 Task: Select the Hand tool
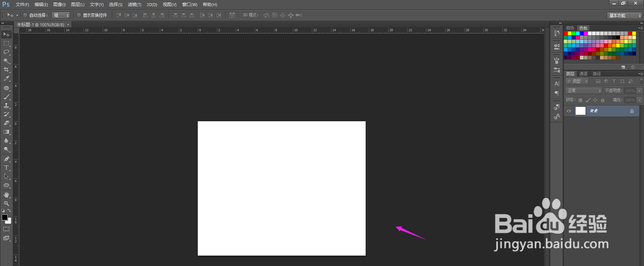click(x=6, y=195)
